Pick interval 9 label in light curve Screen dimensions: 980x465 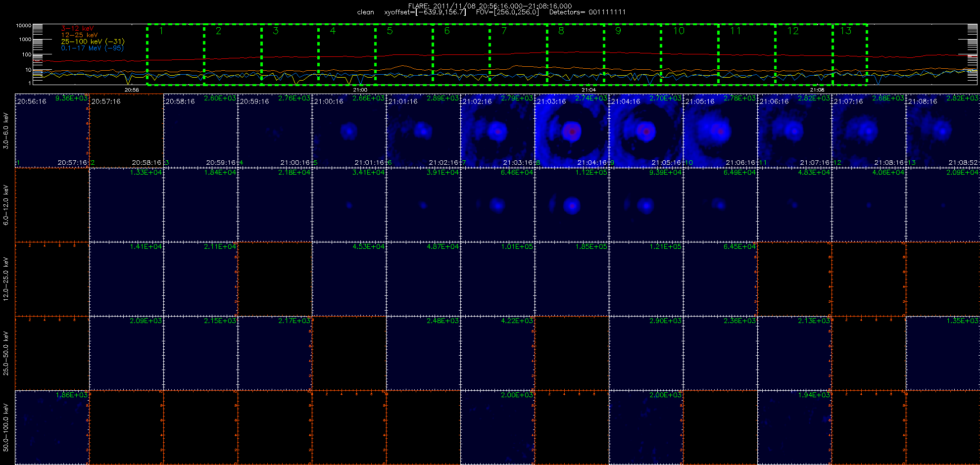pos(618,31)
